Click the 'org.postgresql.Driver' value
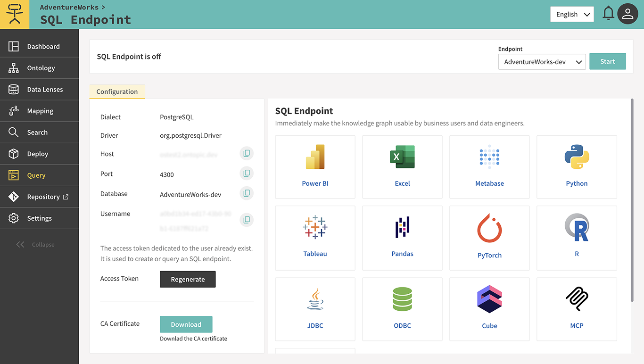The height and width of the screenshot is (364, 644). click(x=190, y=135)
